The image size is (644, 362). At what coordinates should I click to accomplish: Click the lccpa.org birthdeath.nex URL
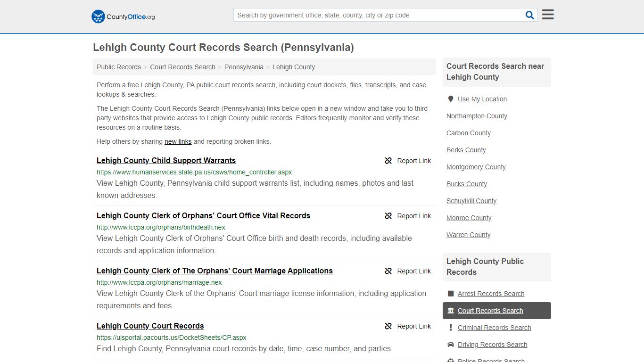point(161,227)
